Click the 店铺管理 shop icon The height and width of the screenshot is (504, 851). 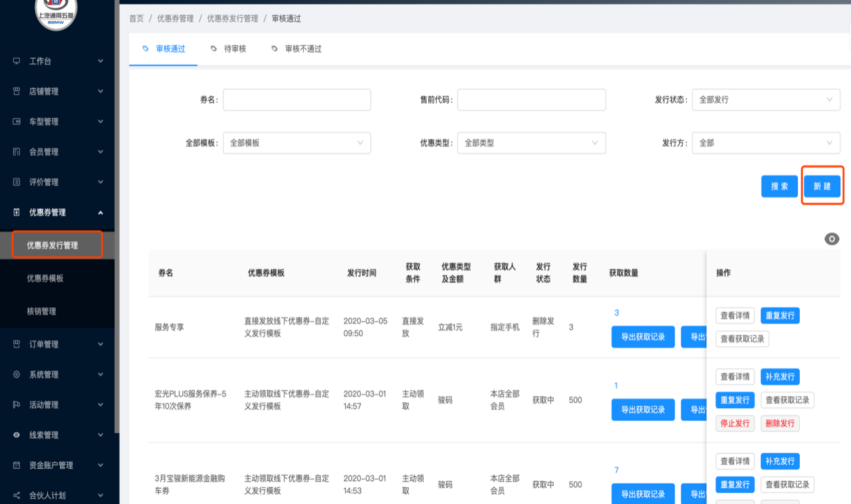click(17, 91)
